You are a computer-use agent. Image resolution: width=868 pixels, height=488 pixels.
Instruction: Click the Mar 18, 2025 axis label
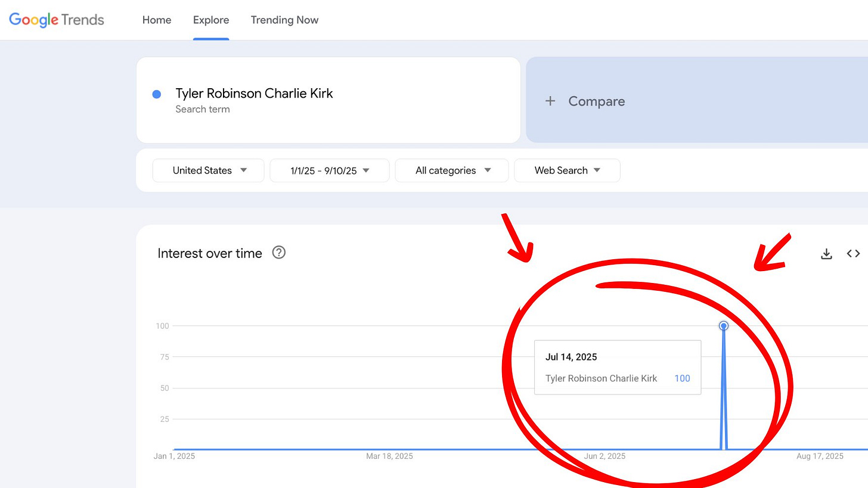point(389,456)
